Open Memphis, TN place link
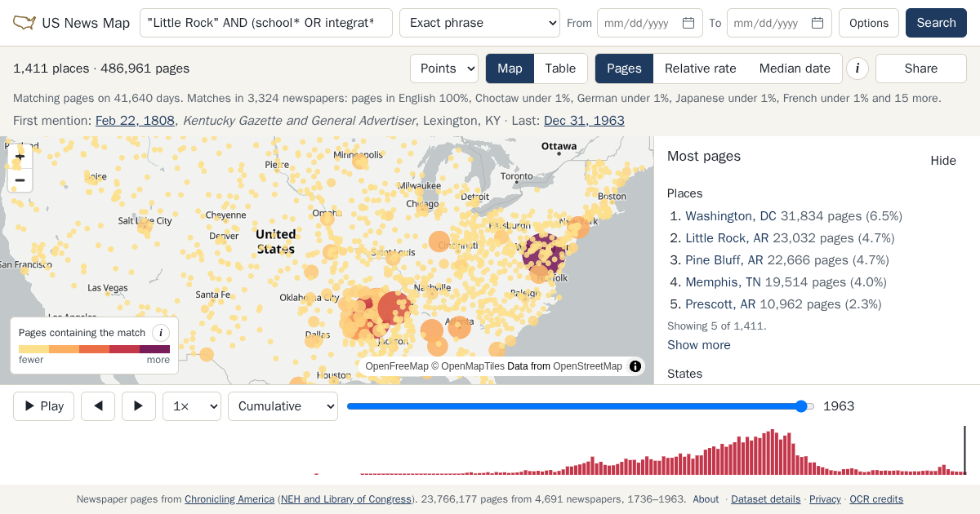 click(723, 282)
